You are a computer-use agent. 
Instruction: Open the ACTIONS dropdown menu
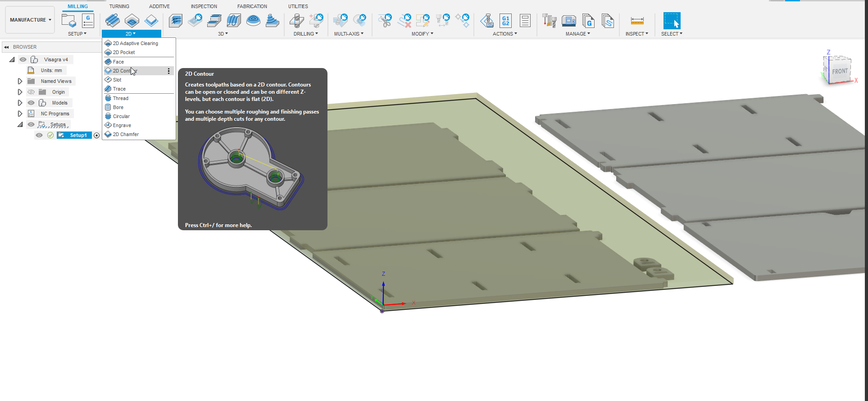(505, 34)
